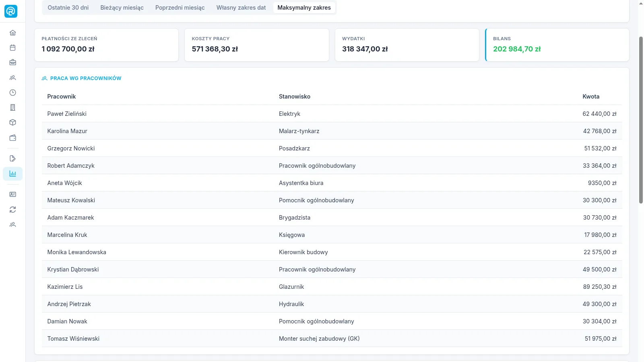Click the 51 975,00 zł amount
The image size is (644, 362).
(601, 339)
